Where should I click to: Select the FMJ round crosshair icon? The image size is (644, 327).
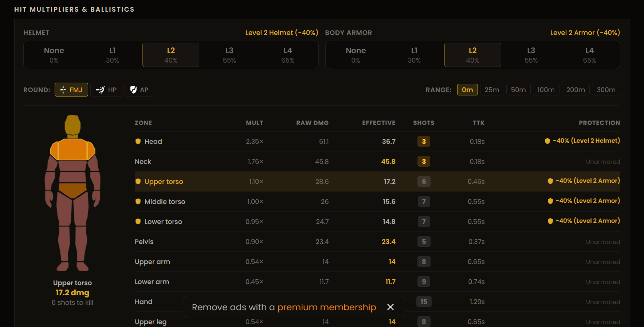coord(63,90)
